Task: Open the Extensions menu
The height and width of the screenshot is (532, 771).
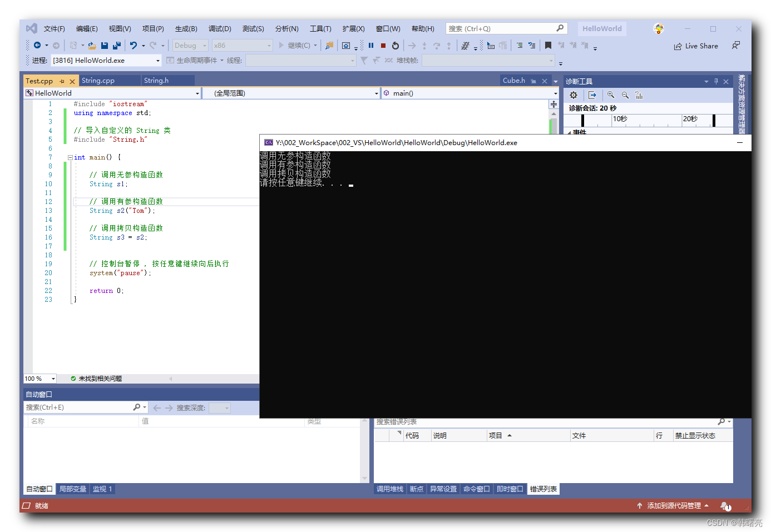Action: click(353, 29)
